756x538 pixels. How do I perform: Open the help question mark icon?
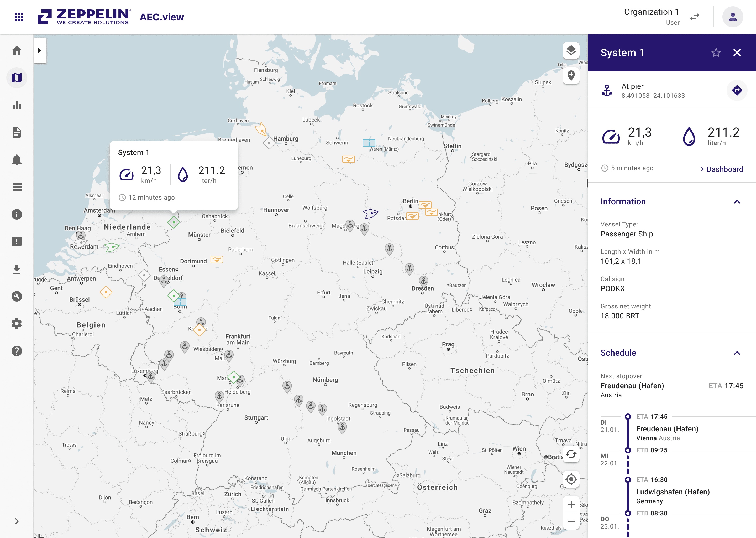pos(17,351)
